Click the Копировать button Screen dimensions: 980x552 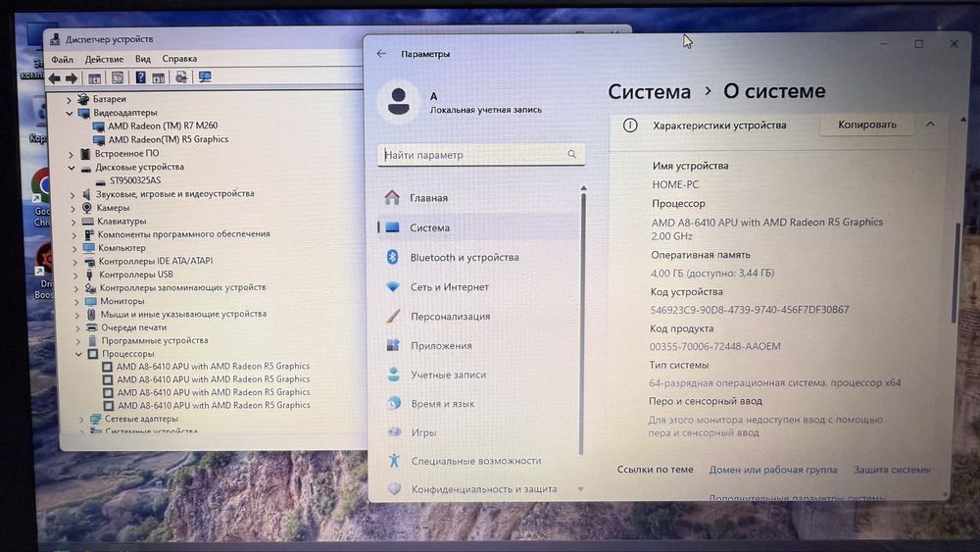tap(867, 125)
